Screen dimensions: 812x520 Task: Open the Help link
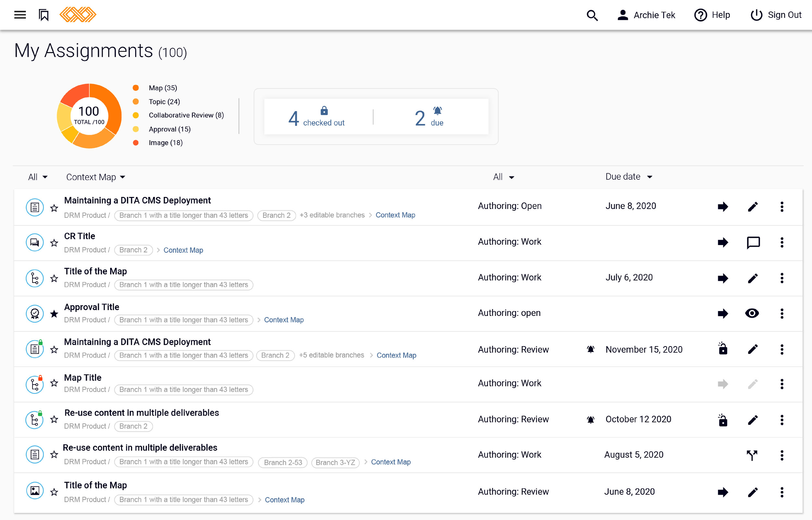coord(712,15)
